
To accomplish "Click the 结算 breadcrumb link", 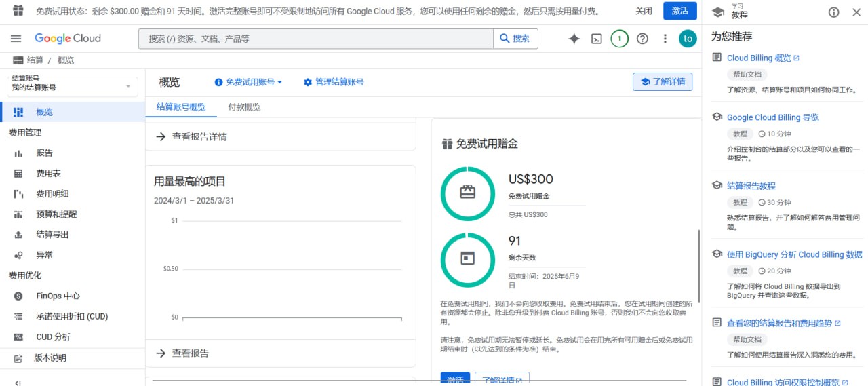I will tap(35, 60).
